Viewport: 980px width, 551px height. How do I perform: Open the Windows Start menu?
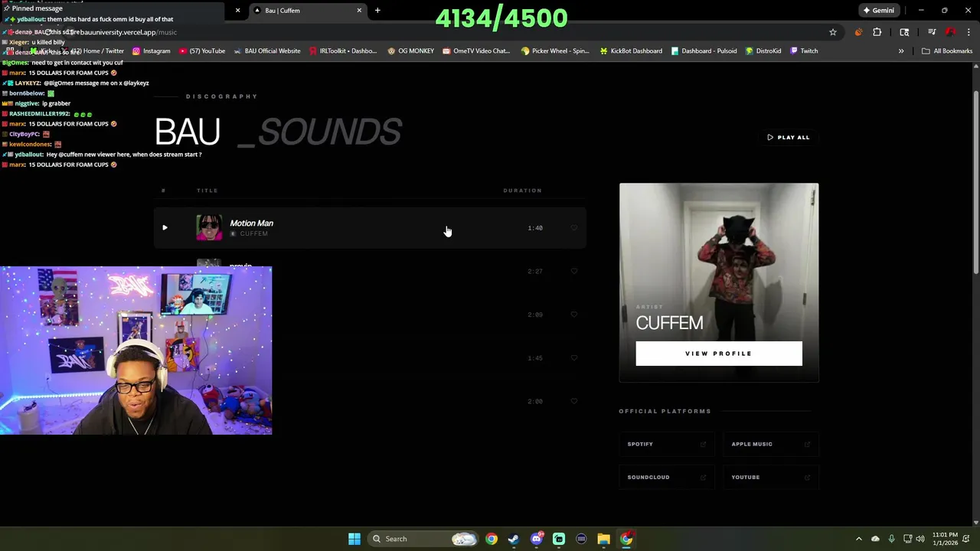[x=354, y=539]
